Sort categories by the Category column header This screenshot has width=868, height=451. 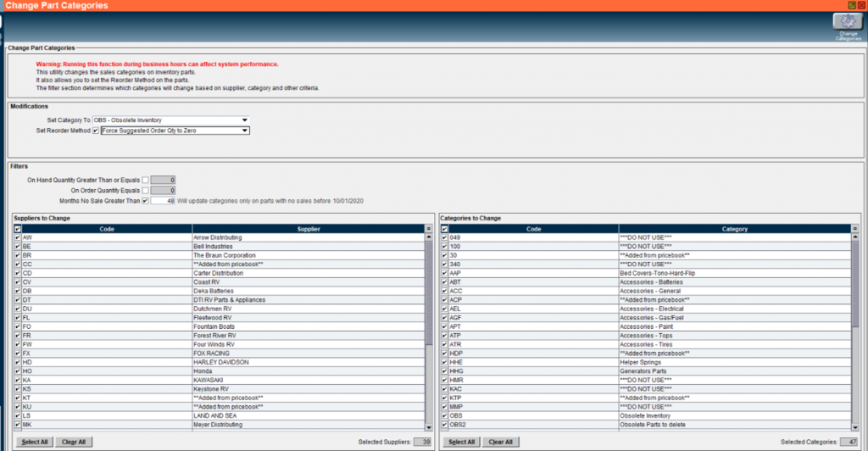click(x=734, y=229)
